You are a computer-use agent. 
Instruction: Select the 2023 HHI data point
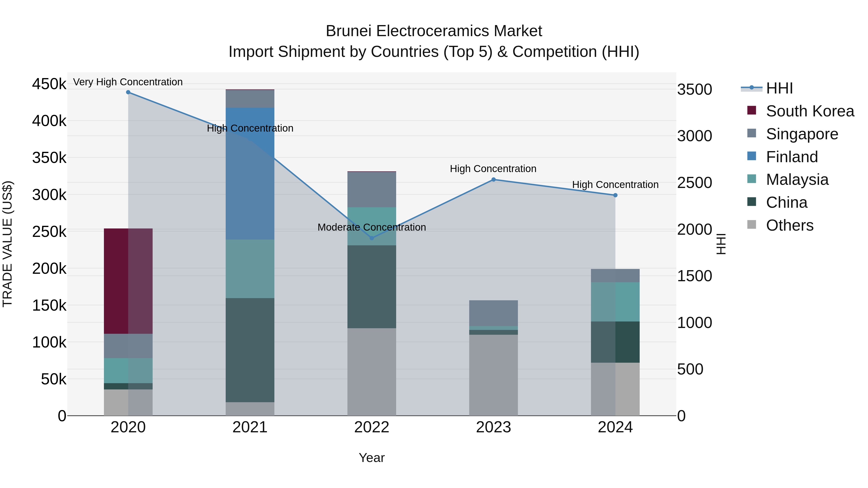point(493,180)
